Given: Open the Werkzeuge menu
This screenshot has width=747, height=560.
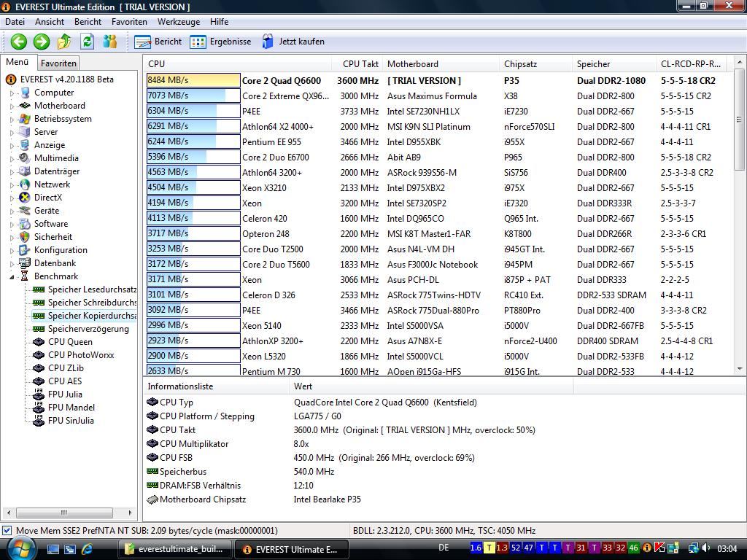Looking at the screenshot, I should tap(179, 21).
